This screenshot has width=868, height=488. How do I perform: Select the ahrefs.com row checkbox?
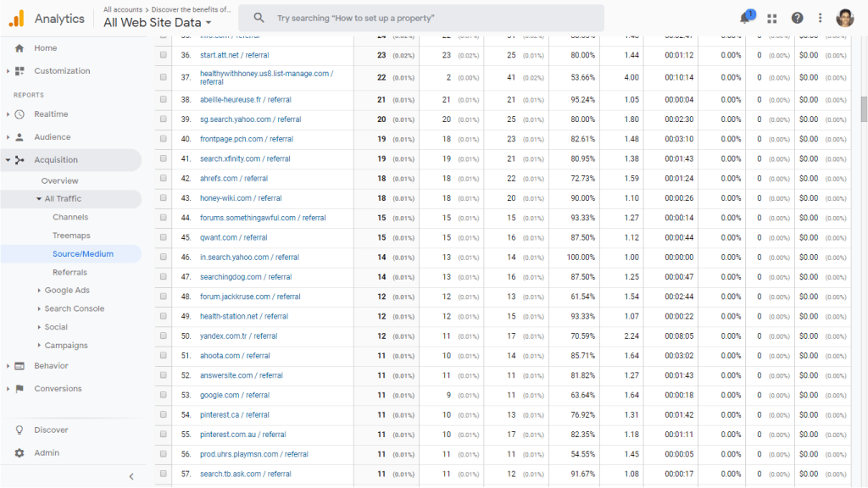164,178
